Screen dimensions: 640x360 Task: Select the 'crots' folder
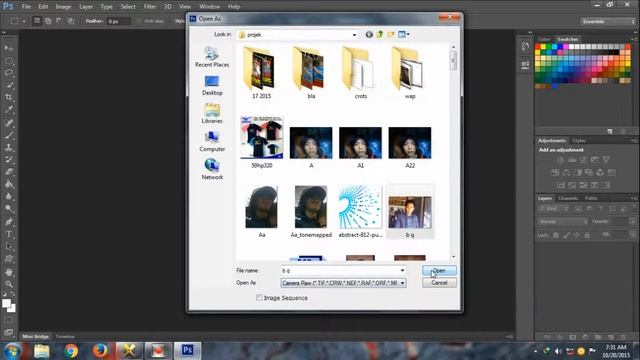tap(360, 73)
